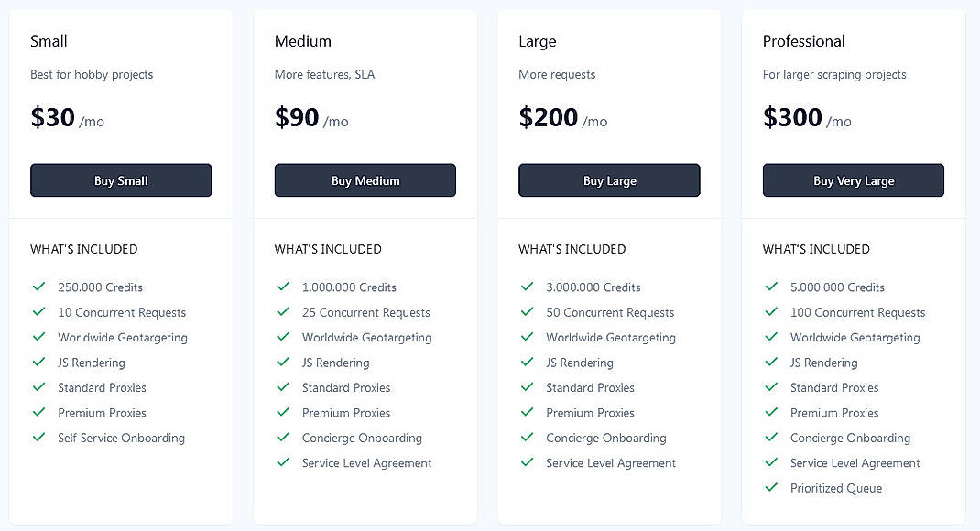Select the checkmark next to Concierge Onboarding under Medium

pyautogui.click(x=284, y=438)
